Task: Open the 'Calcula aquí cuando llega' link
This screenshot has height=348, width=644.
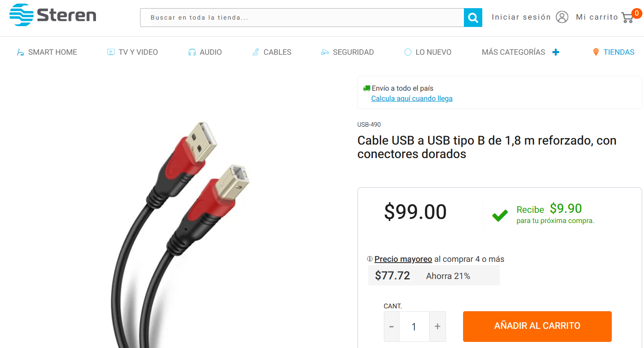Action: coord(412,98)
